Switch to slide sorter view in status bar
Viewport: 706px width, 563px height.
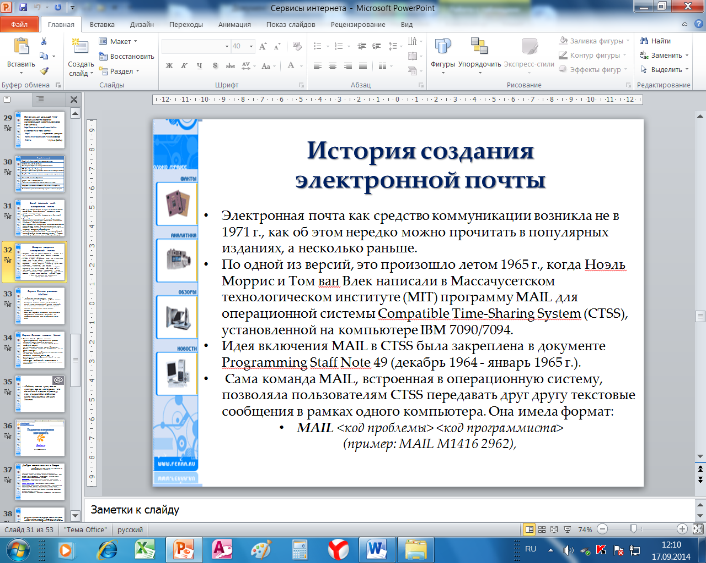(542, 529)
